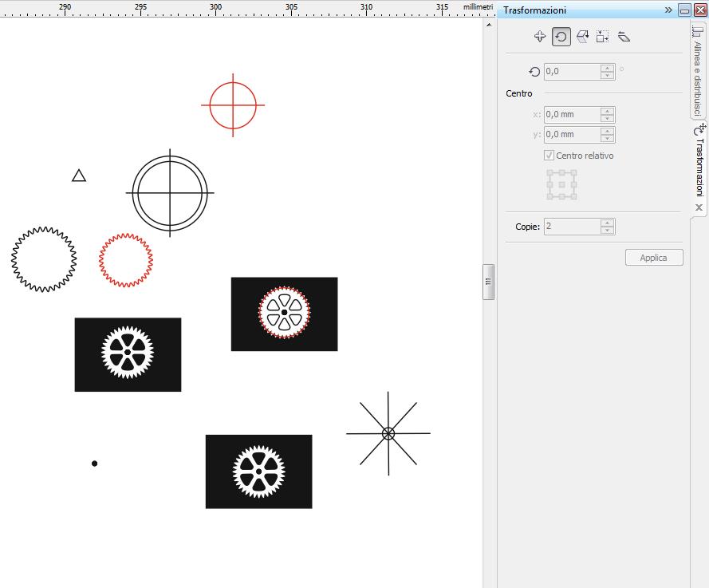Viewport: 709px width, 588px height.
Task: Decrease the Centro x value with the down arrow
Action: (x=607, y=118)
